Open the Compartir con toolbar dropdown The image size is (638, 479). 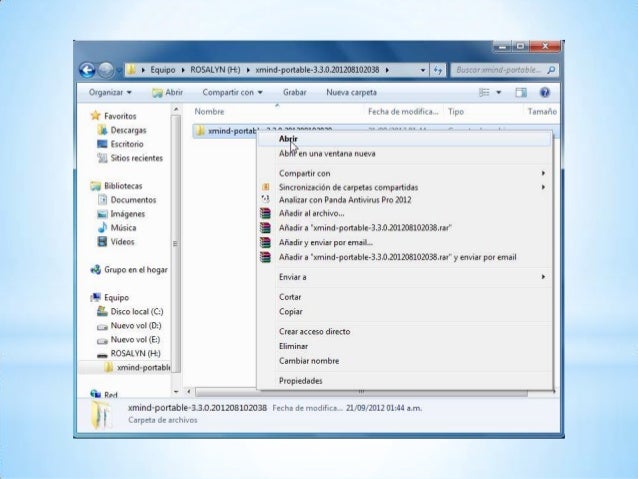coord(232,92)
